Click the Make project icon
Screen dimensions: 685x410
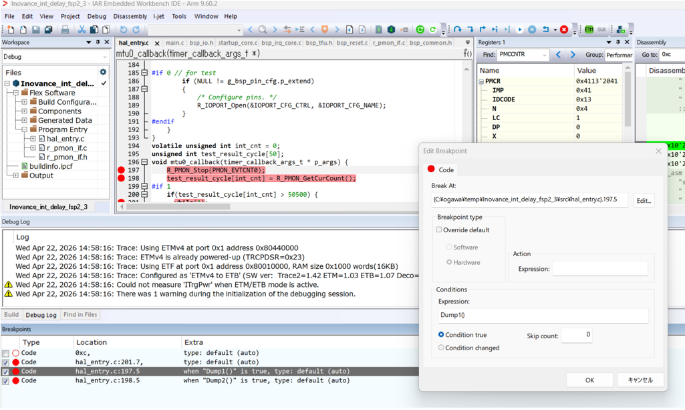tap(391, 30)
